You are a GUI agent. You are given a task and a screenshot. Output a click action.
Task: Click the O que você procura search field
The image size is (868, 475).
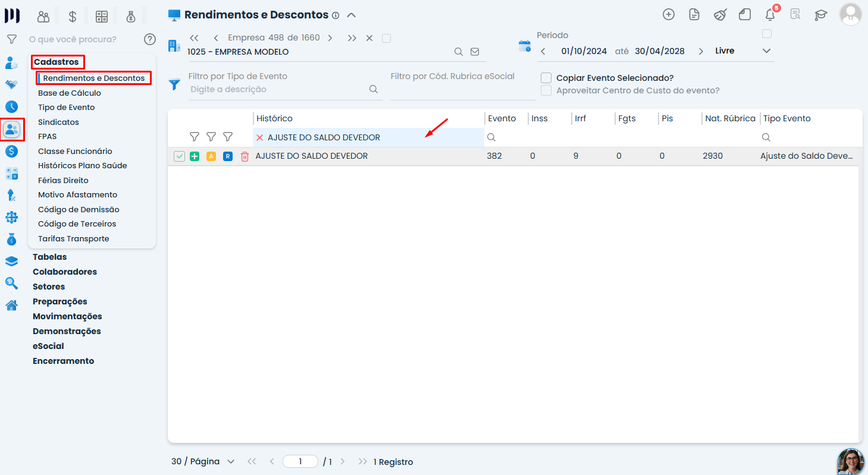pos(73,39)
